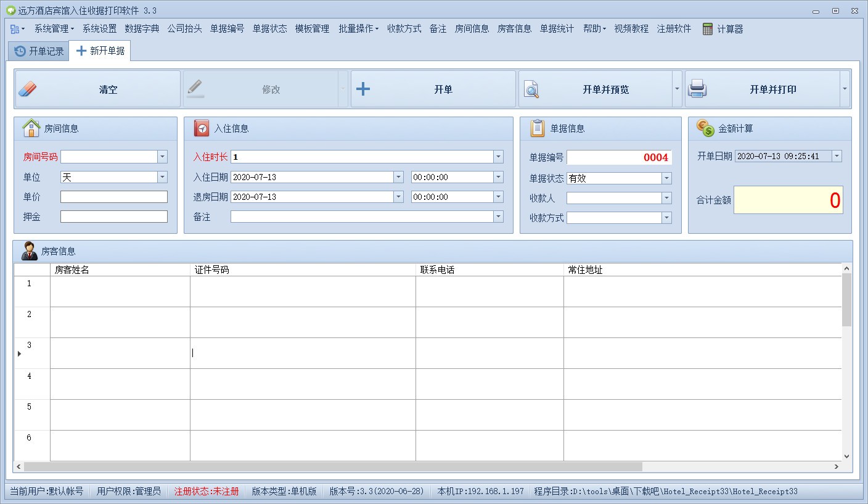868x504 pixels.
Task: Click the application icon in title bar
Action: 10,10
